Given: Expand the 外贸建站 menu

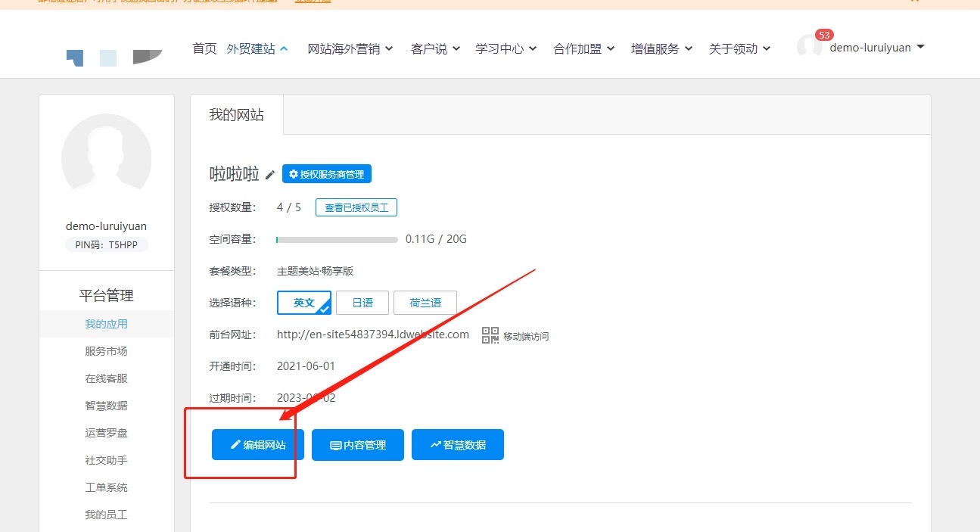Looking at the screenshot, I should pos(257,48).
